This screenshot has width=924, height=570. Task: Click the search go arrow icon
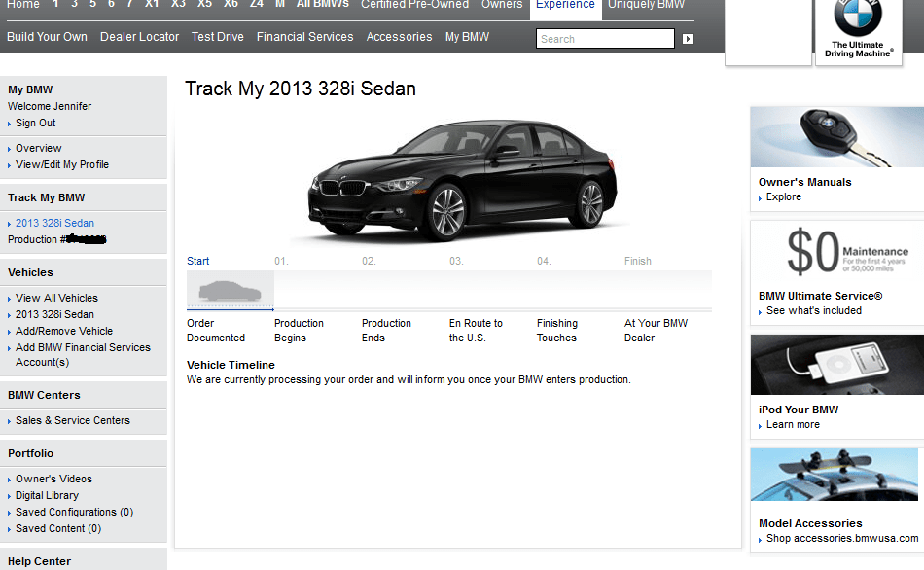(x=687, y=38)
